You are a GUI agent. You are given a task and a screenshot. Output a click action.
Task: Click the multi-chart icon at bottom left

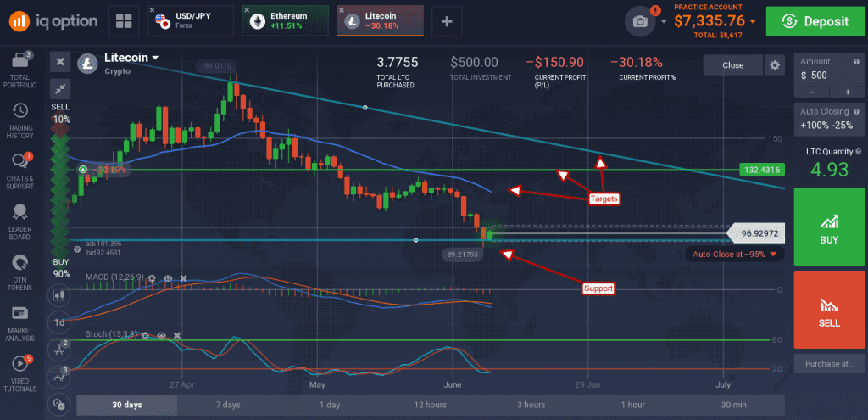click(59, 404)
